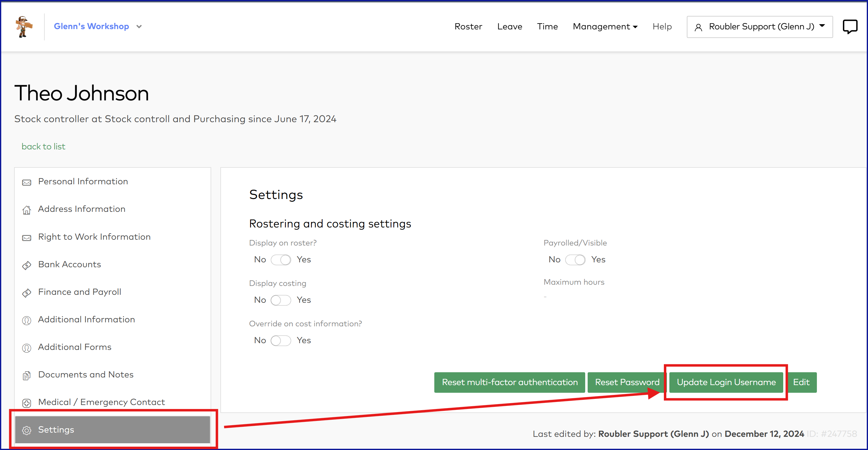The height and width of the screenshot is (450, 868).
Task: Click the Medical / Emergency Contact cross icon
Action: tap(27, 403)
